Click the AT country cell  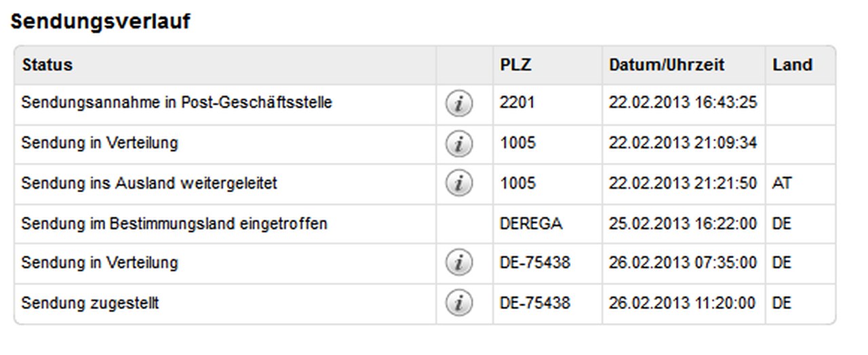pyautogui.click(x=781, y=183)
